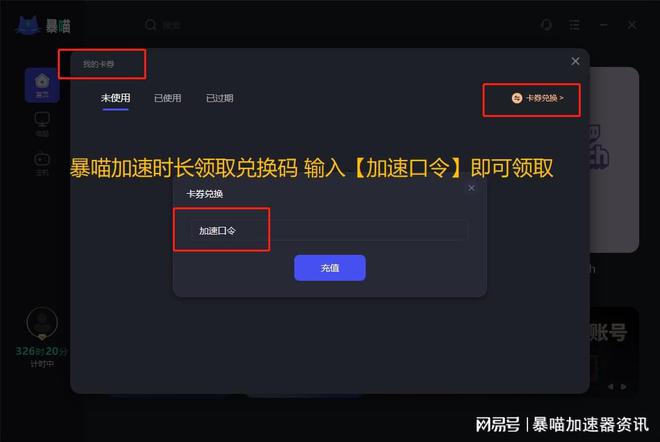Click the coin icon beside 卡券兑换
Image resolution: width=660 pixels, height=442 pixels.
coord(517,98)
